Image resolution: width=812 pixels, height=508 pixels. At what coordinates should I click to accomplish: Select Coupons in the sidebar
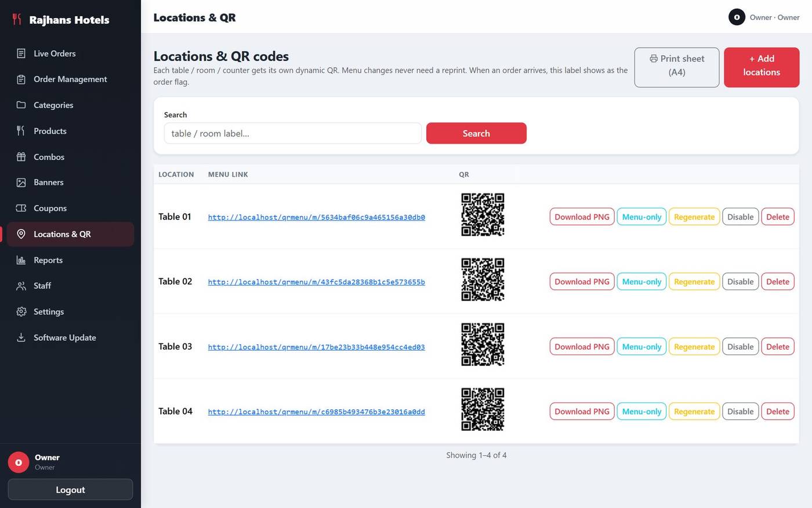tap(70, 208)
